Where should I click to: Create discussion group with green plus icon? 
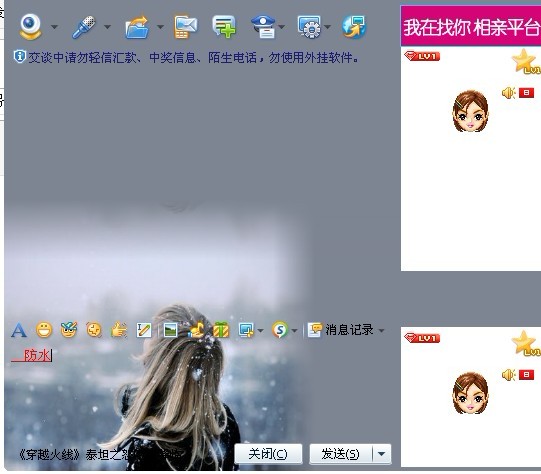(224, 26)
